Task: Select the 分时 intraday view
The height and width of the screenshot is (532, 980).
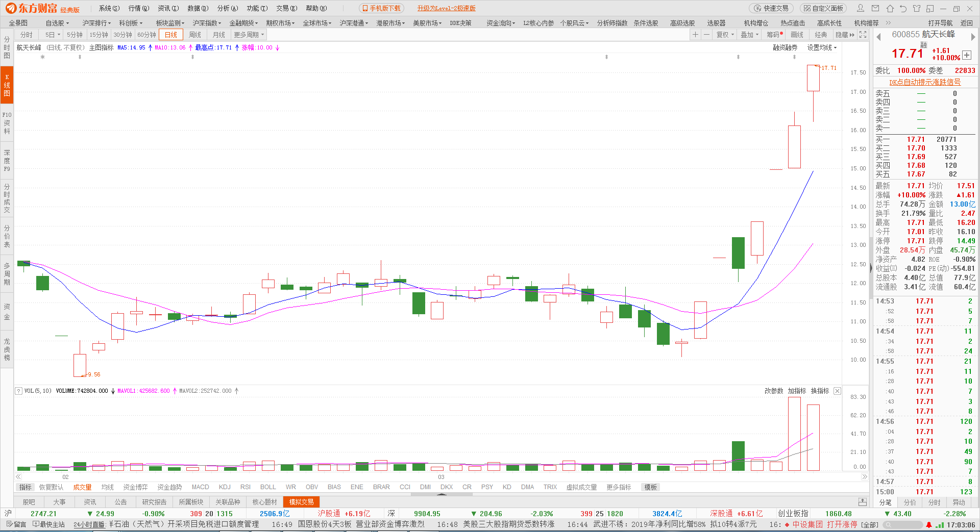Action: click(x=27, y=35)
